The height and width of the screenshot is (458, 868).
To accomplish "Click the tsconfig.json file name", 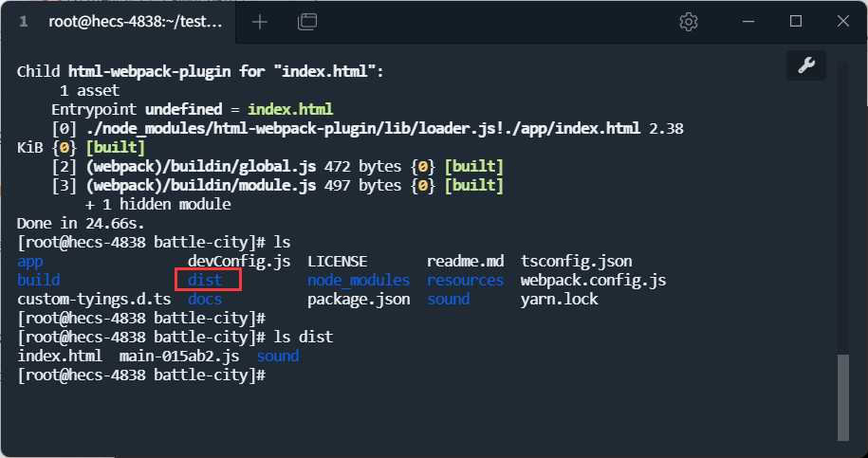I will (x=576, y=261).
